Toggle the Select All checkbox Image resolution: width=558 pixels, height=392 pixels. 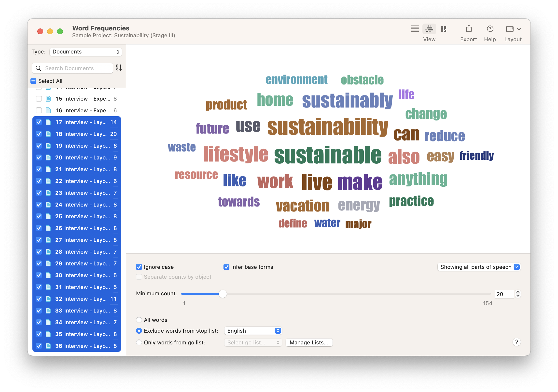tap(34, 81)
